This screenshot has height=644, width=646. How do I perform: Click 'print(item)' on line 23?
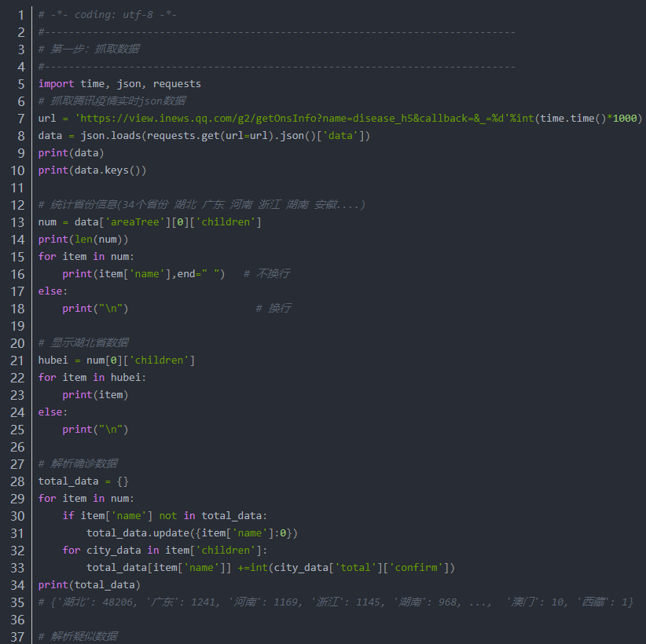(95, 395)
